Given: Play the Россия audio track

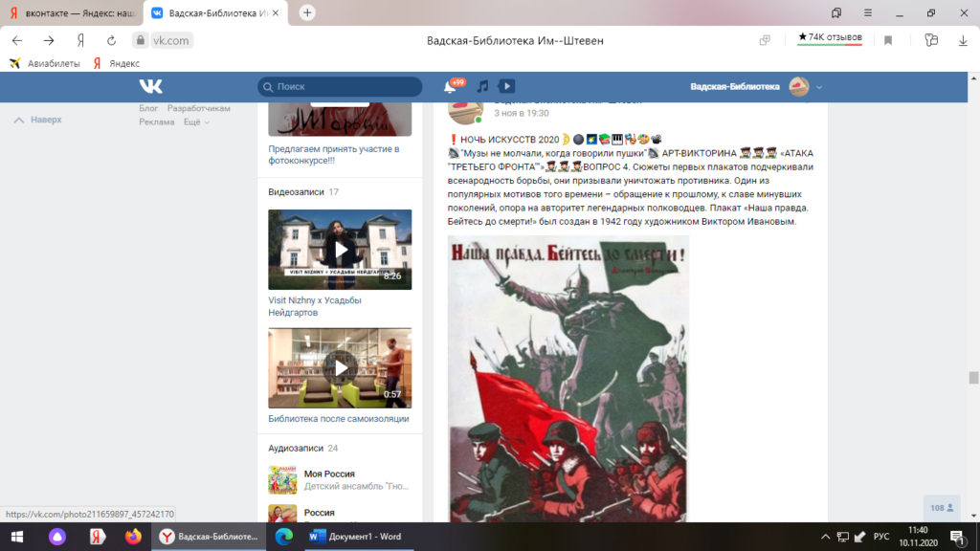Looking at the screenshot, I should (282, 514).
